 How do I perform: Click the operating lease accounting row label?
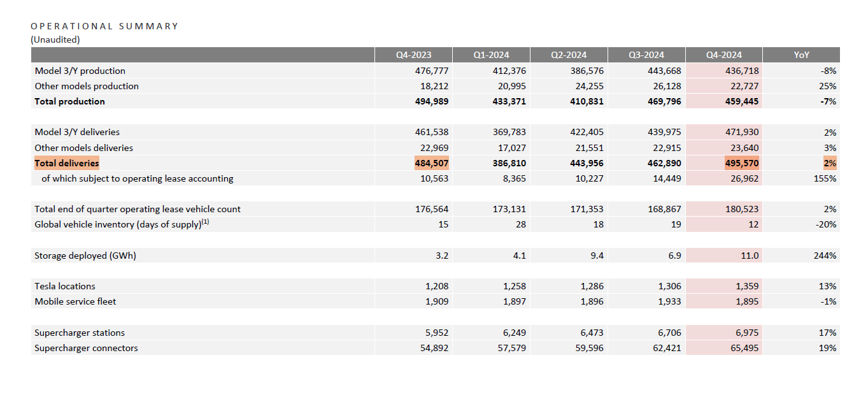point(138,178)
